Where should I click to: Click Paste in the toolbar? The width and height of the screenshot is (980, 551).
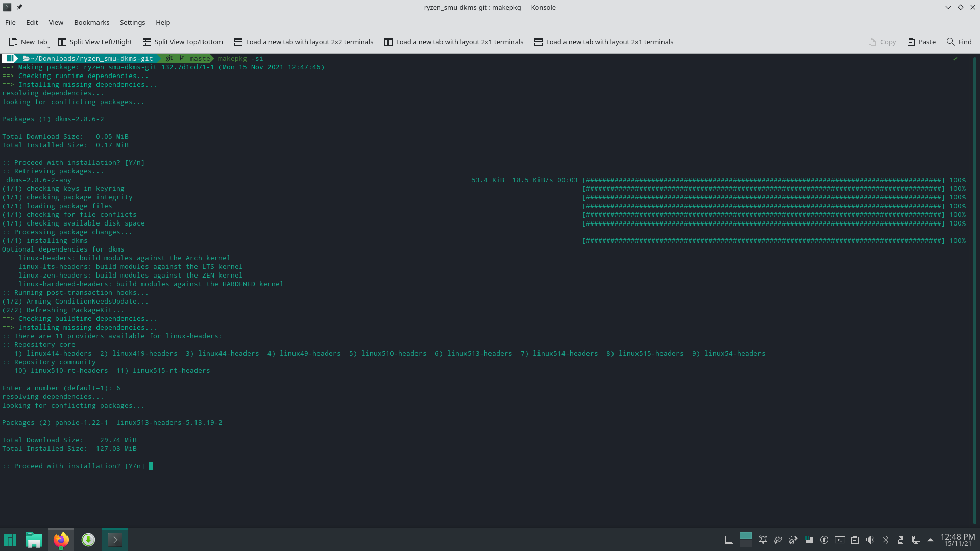point(921,42)
